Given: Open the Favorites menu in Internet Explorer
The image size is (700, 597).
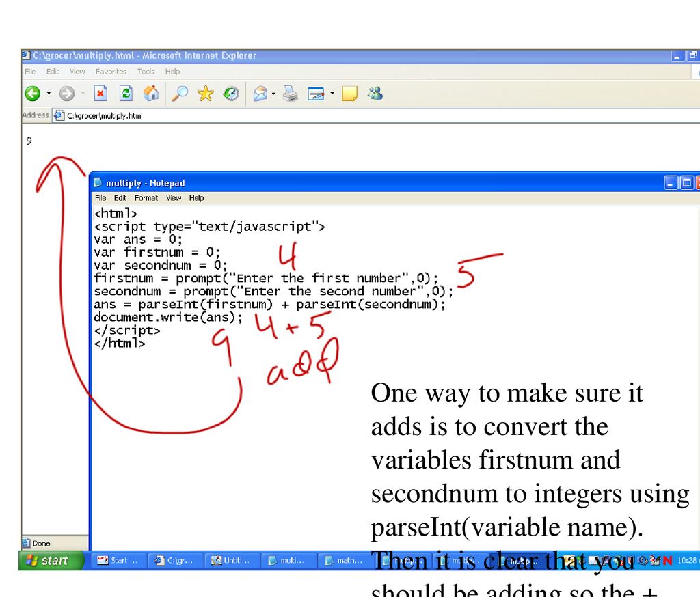Looking at the screenshot, I should click(111, 72).
